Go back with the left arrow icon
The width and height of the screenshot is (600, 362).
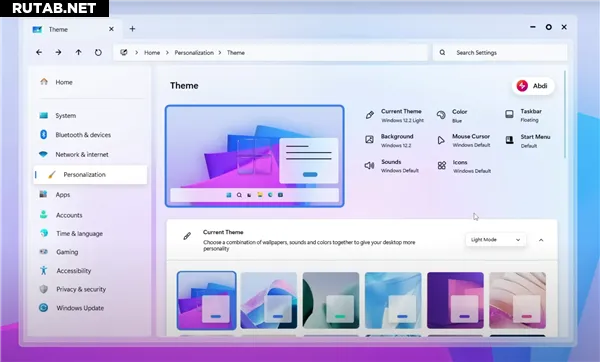[39, 52]
